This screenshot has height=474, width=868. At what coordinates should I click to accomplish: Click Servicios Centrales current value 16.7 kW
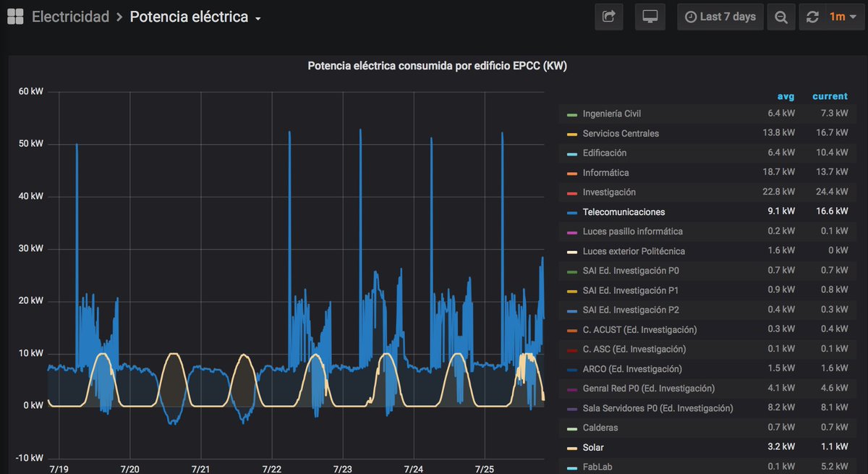point(830,133)
